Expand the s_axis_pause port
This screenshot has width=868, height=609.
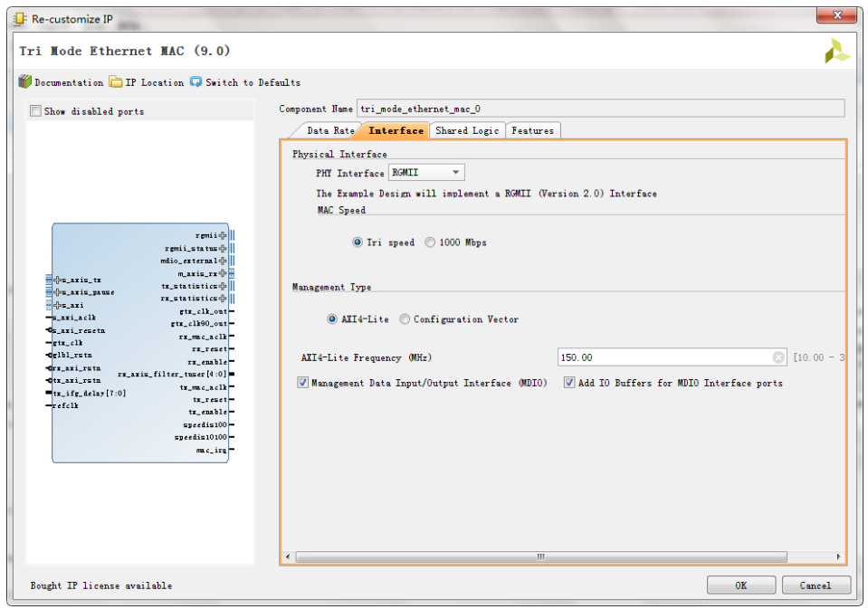pos(57,292)
